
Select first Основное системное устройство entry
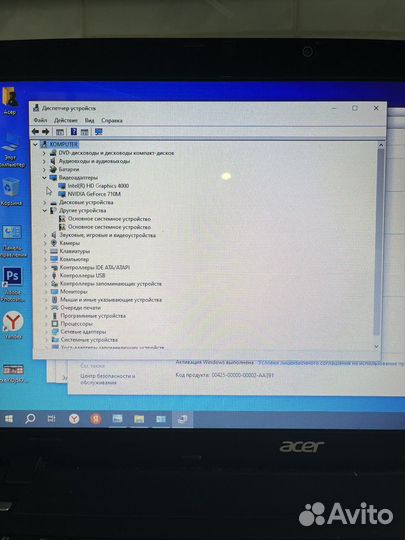click(x=109, y=219)
